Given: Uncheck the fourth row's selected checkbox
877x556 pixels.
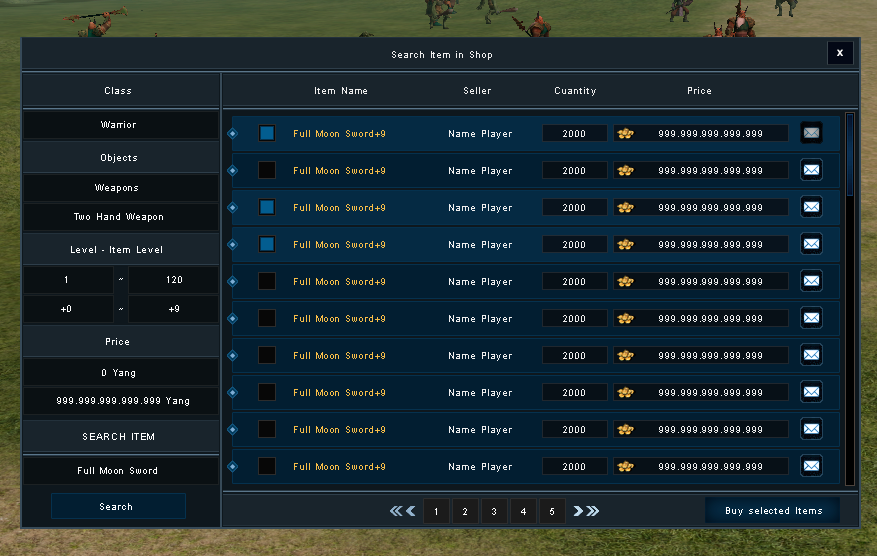Looking at the screenshot, I should 267,244.
